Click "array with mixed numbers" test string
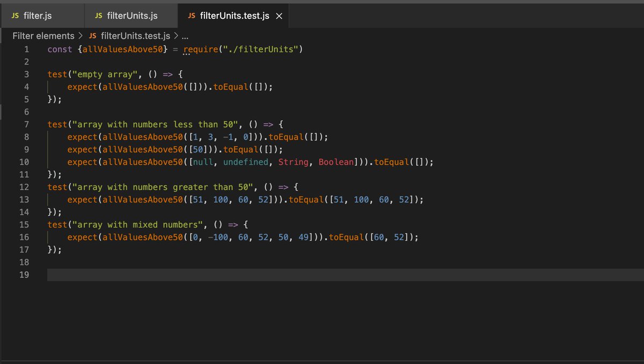The height and width of the screenshot is (364, 644). pos(138,224)
